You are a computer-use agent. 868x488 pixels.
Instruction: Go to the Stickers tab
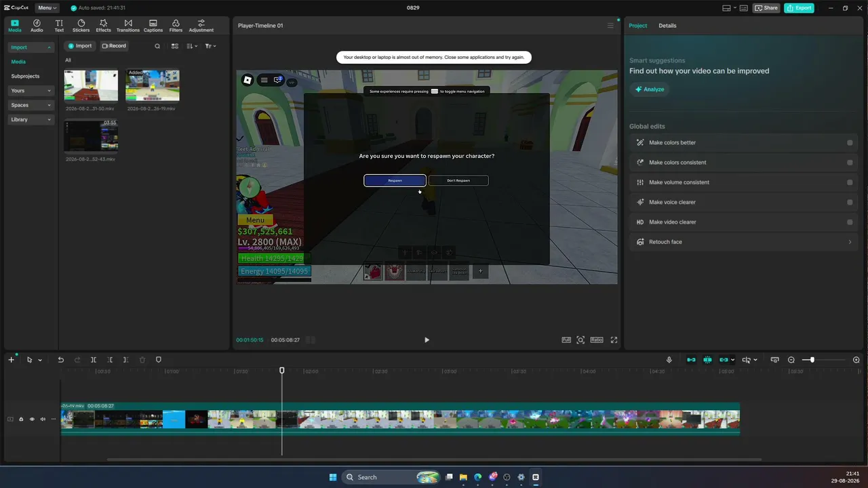click(81, 26)
